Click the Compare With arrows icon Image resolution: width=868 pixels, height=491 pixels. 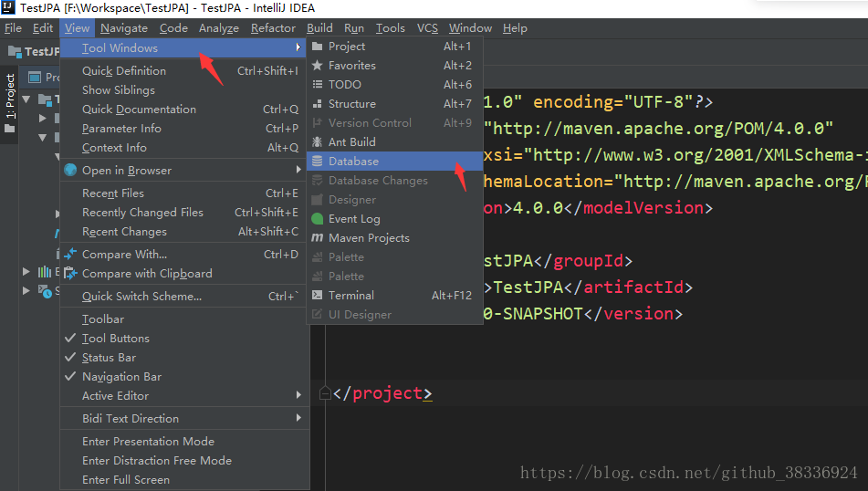(70, 254)
